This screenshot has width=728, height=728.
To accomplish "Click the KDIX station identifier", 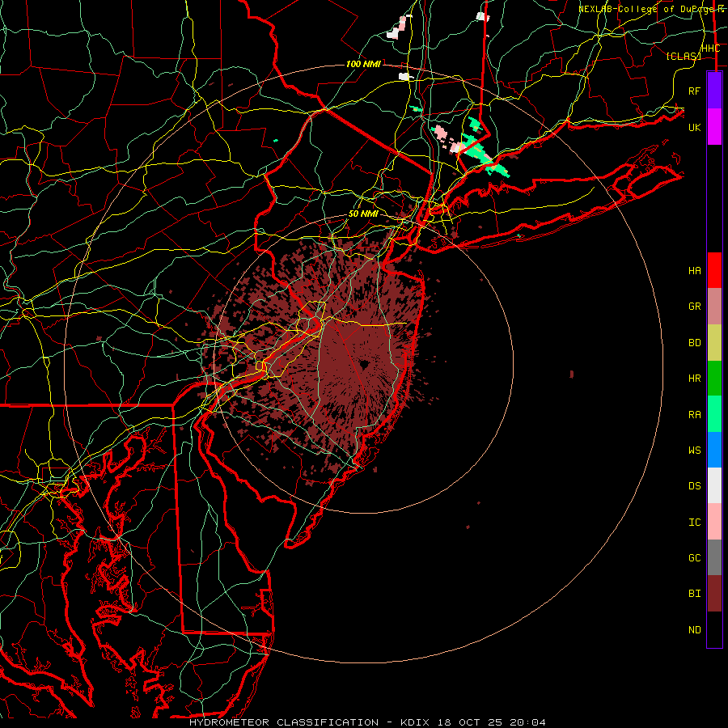I will click(415, 722).
